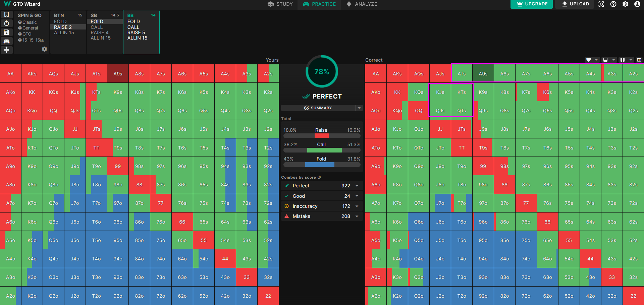Image resolution: width=644 pixels, height=305 pixels.
Task: Click the gamepad practice icon in sidebar
Action: click(6, 41)
